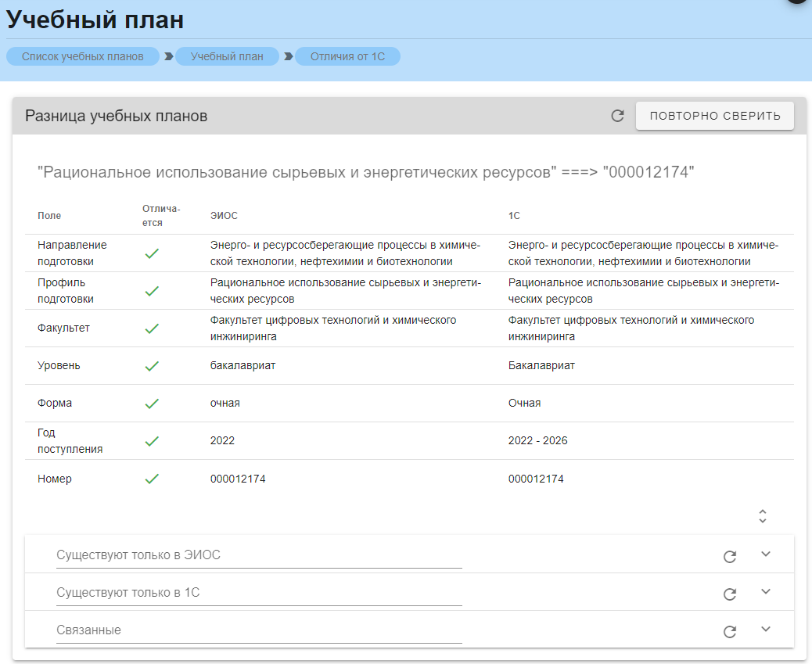Screen dimensions: 812x664
Task: Click checkmark icon in Профиль подготовки row
Action: [153, 291]
